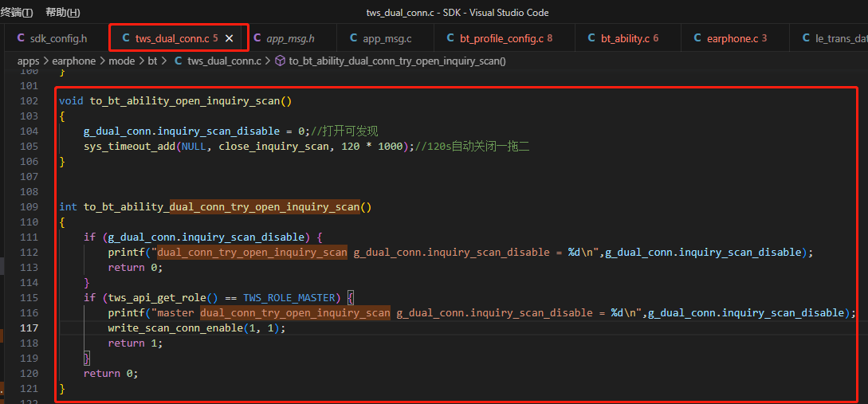Click the C file icon on tws_dual_conn.c tab
This screenshot has width=868, height=404.
[x=124, y=38]
